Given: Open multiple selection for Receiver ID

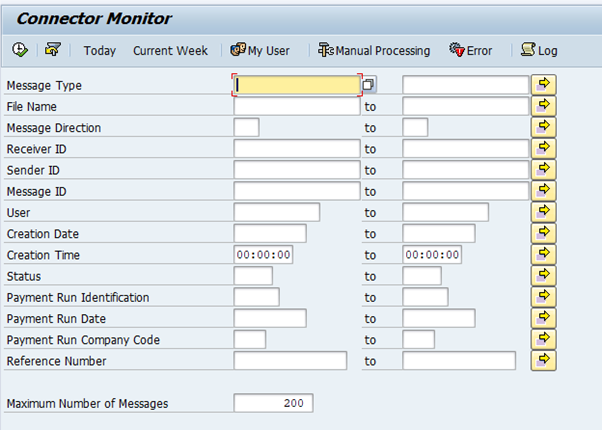Looking at the screenshot, I should pos(543,148).
